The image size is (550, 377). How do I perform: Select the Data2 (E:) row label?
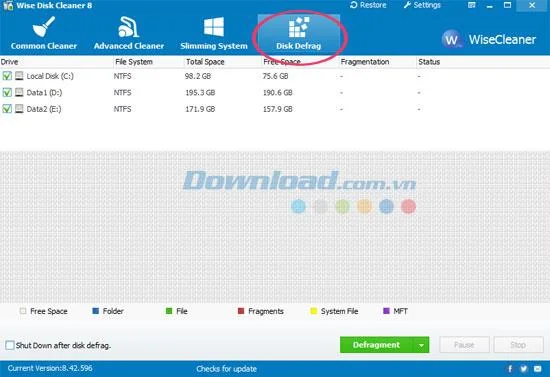point(44,109)
